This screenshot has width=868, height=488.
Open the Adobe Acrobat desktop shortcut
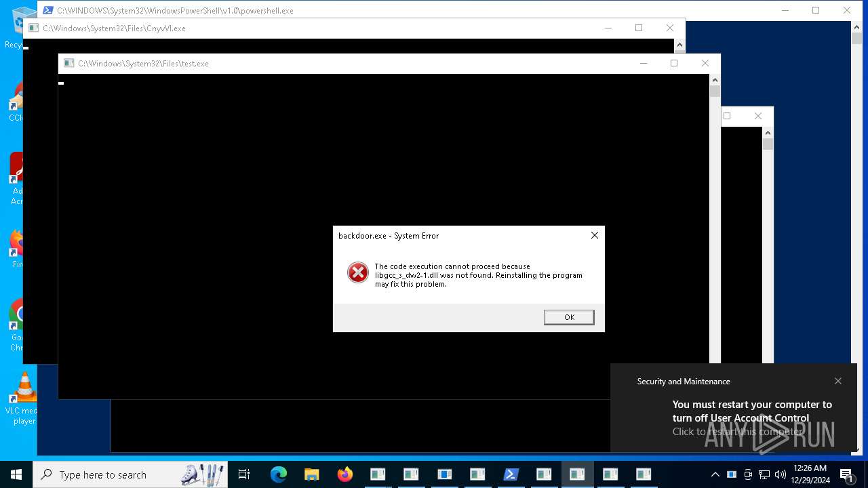[17, 178]
